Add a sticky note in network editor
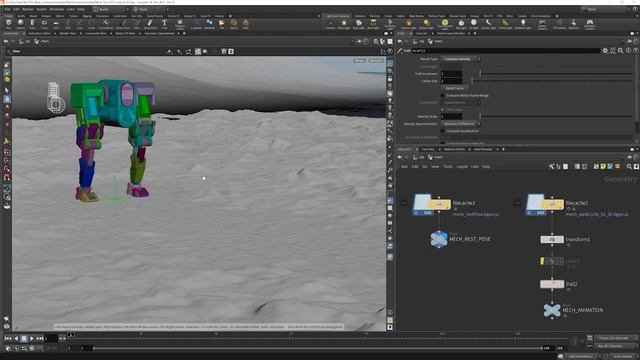The height and width of the screenshot is (360, 640). tap(603, 167)
